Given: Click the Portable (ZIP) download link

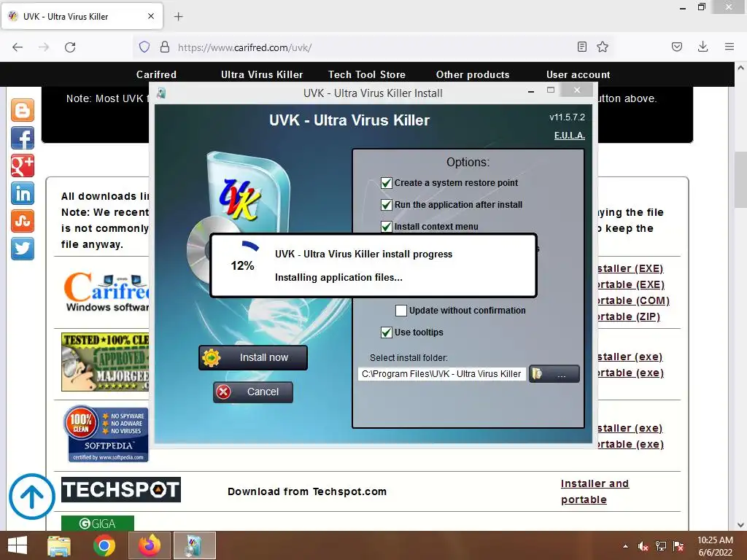Looking at the screenshot, I should point(629,316).
